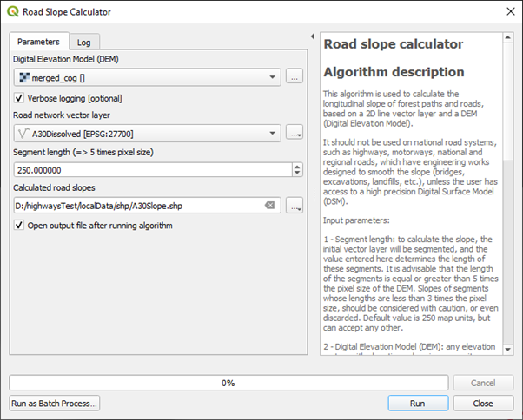Click the road network layer options button
The width and height of the screenshot is (523, 420).
tap(295, 133)
